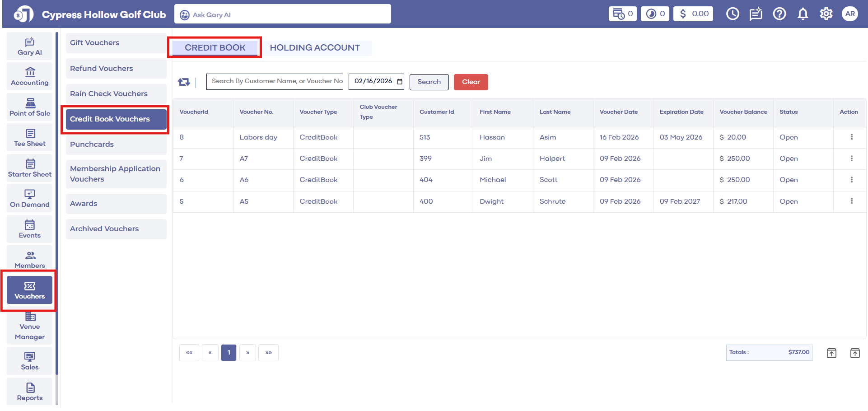Focus the customer name search field
This screenshot has height=411, width=868.
pos(275,81)
